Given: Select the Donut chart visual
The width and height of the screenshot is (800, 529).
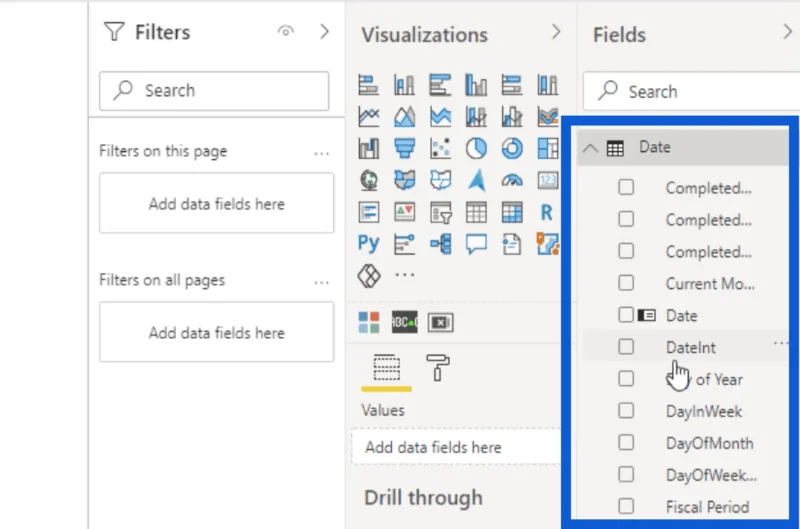Looking at the screenshot, I should coord(512,148).
